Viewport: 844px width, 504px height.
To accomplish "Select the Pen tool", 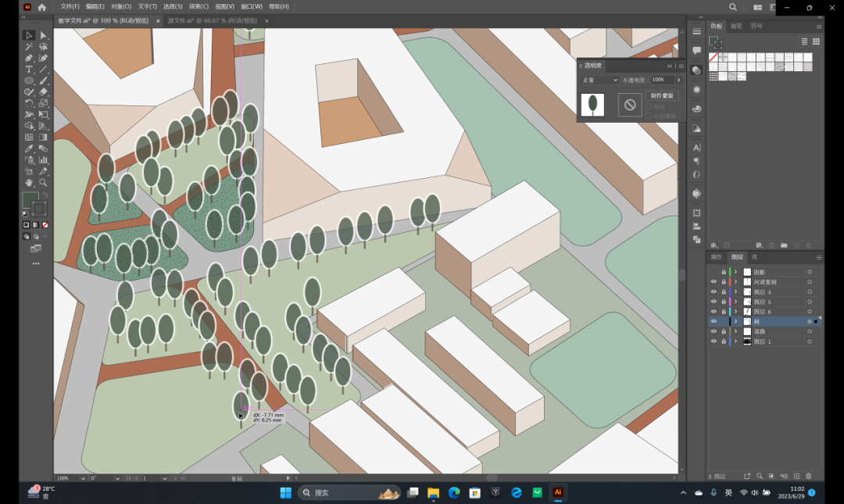I will (x=29, y=58).
